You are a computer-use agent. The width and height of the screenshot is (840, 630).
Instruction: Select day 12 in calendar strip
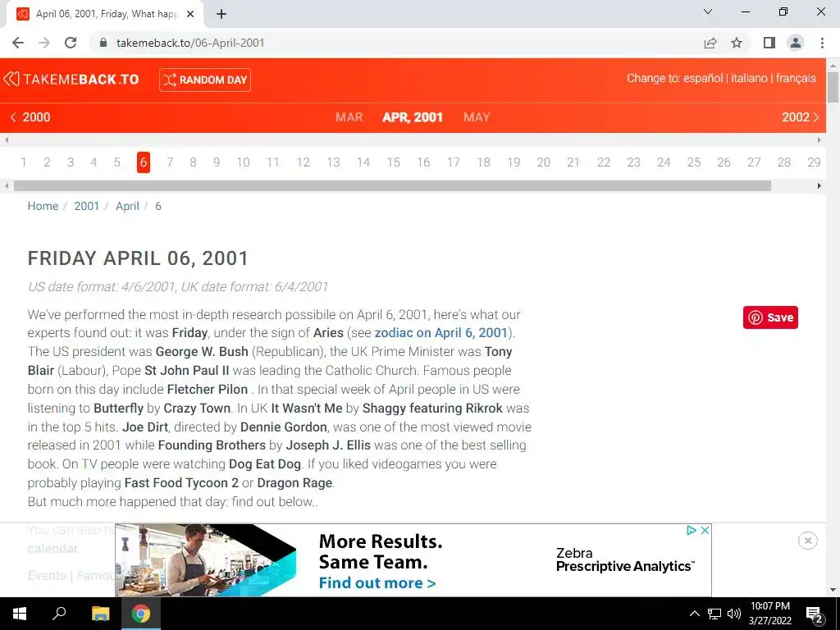click(x=304, y=162)
